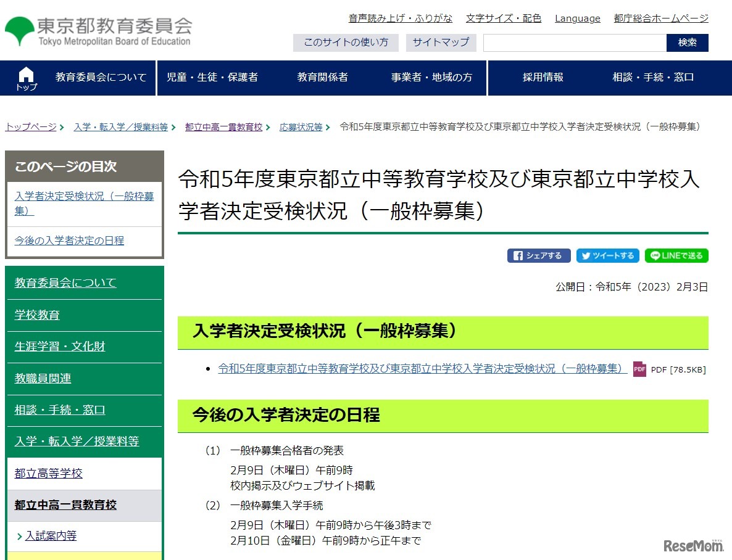This screenshot has height=560, width=732.
Task: Click the arrow beside 入試案内等
Action: 20,537
